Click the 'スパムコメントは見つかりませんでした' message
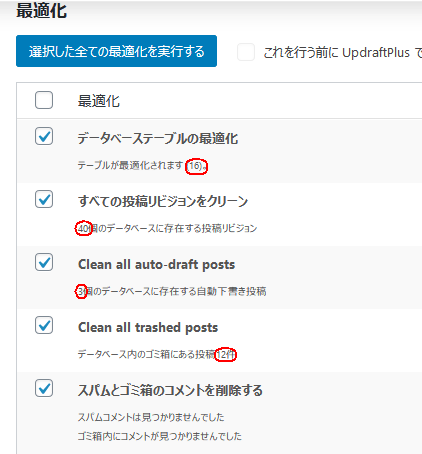The height and width of the screenshot is (454, 422). [x=151, y=417]
